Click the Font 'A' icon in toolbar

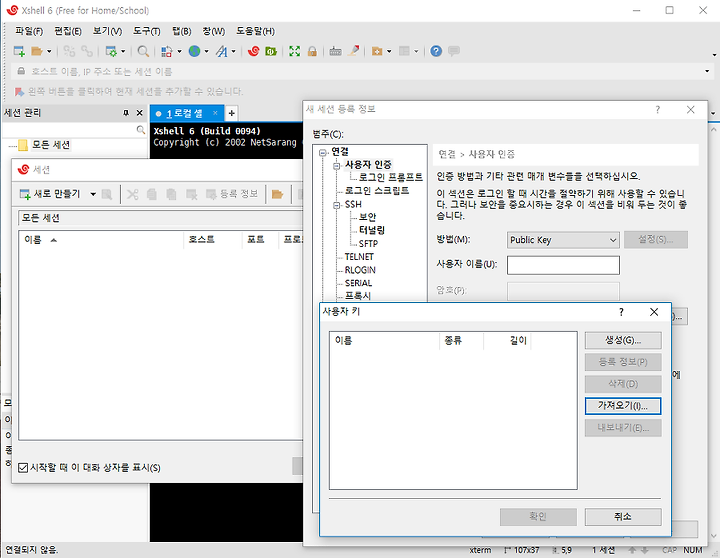click(x=222, y=51)
